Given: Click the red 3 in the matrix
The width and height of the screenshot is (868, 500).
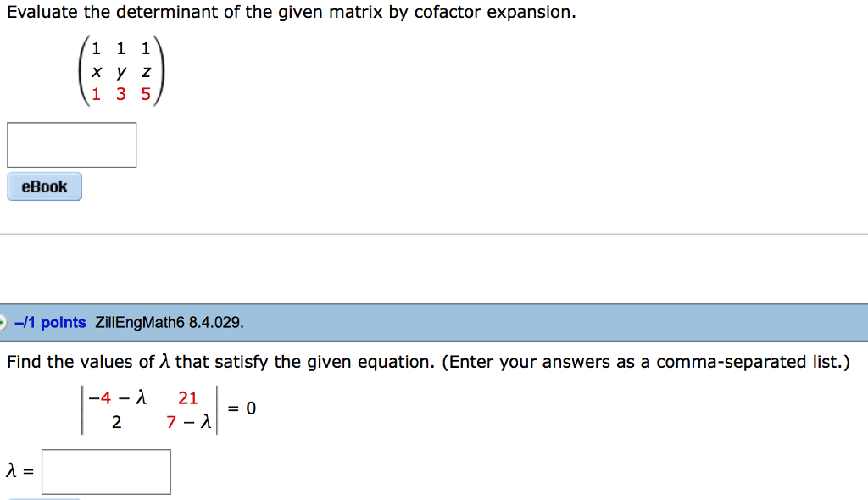Looking at the screenshot, I should point(120,94).
